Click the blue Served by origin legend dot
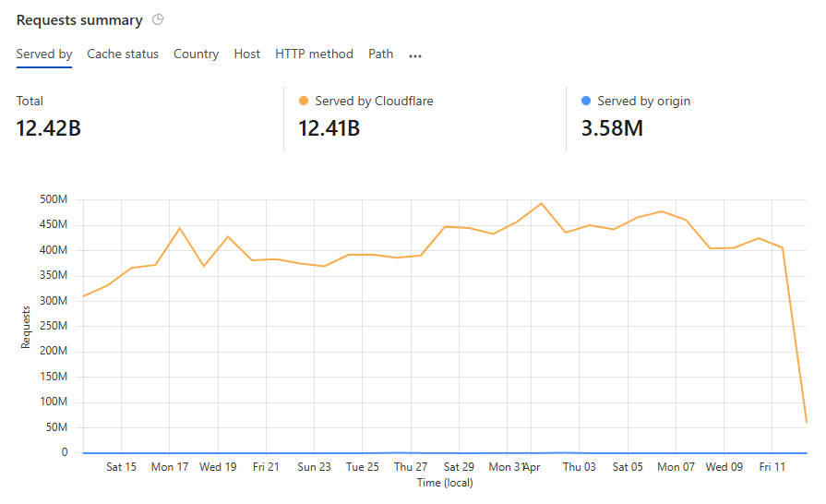The width and height of the screenshot is (826, 504). [x=586, y=101]
